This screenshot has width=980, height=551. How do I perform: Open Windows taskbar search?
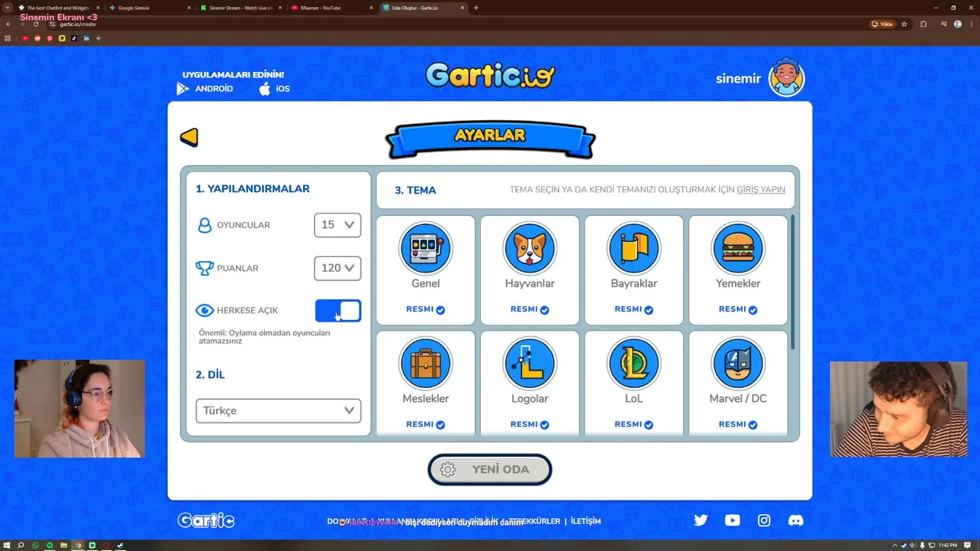21,546
